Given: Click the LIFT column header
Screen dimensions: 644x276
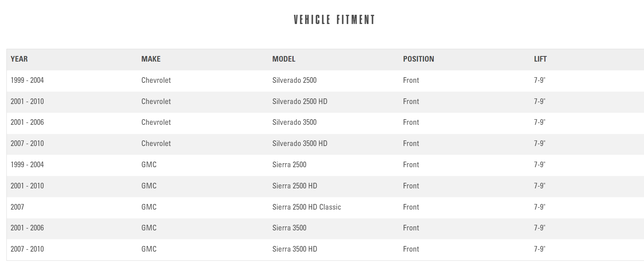Looking at the screenshot, I should [x=540, y=59].
